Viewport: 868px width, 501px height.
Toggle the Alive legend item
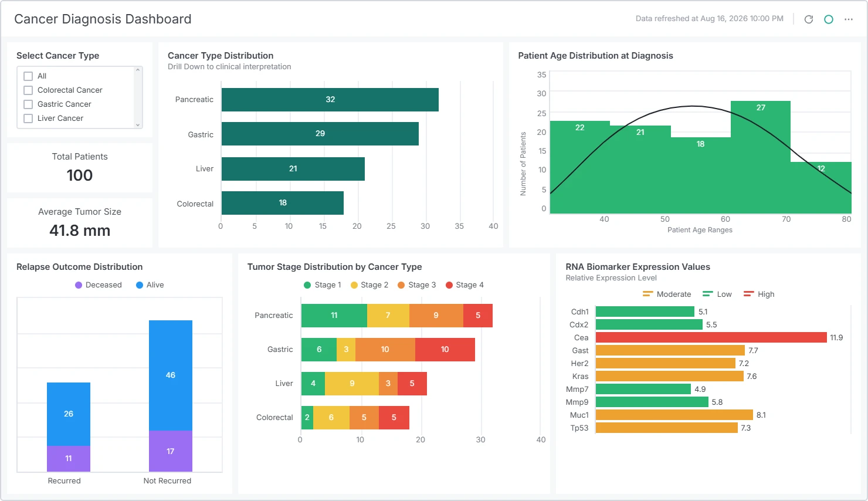tap(150, 285)
